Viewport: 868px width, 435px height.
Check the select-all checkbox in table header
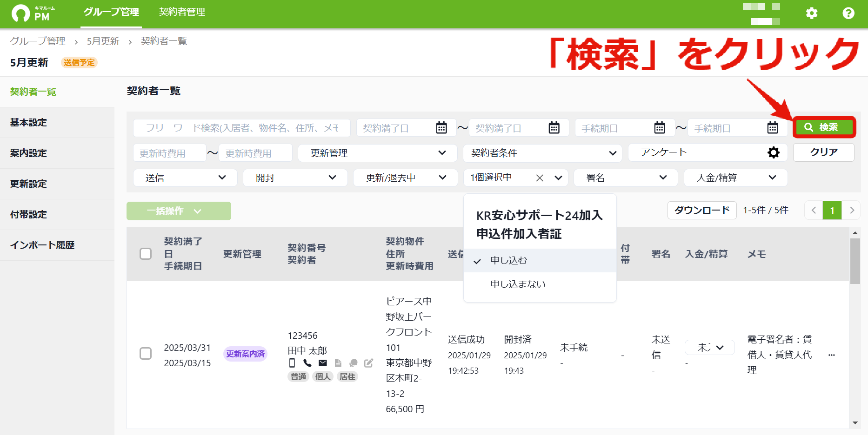point(146,254)
